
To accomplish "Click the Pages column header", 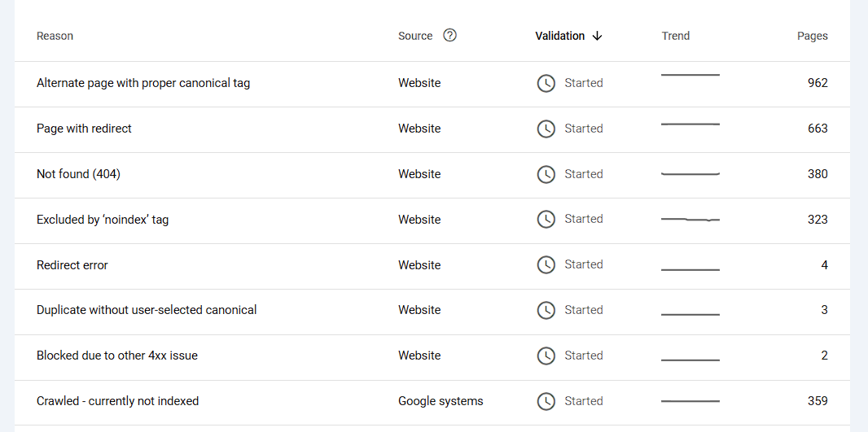I will [x=812, y=36].
